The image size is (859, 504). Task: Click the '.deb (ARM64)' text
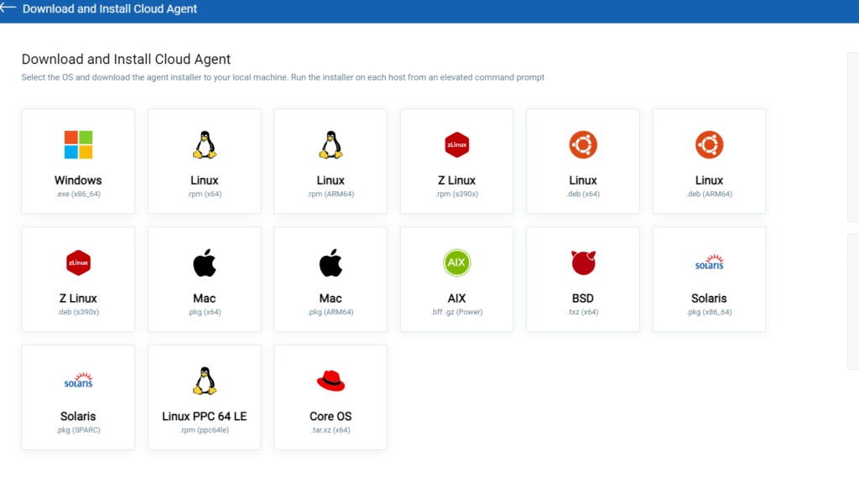(709, 194)
